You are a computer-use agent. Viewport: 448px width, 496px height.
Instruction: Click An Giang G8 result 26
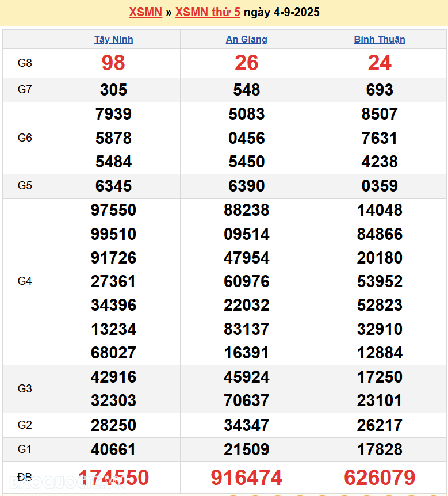pos(246,63)
